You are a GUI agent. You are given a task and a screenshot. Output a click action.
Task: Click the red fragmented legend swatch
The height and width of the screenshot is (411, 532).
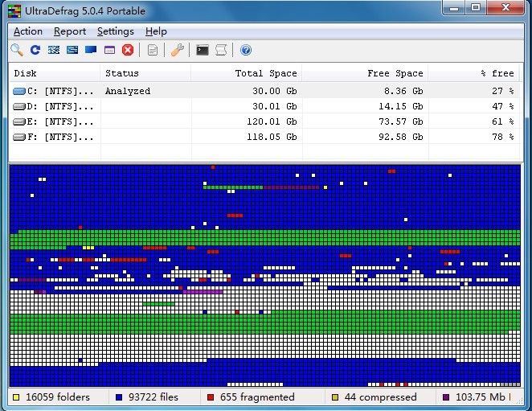point(211,397)
